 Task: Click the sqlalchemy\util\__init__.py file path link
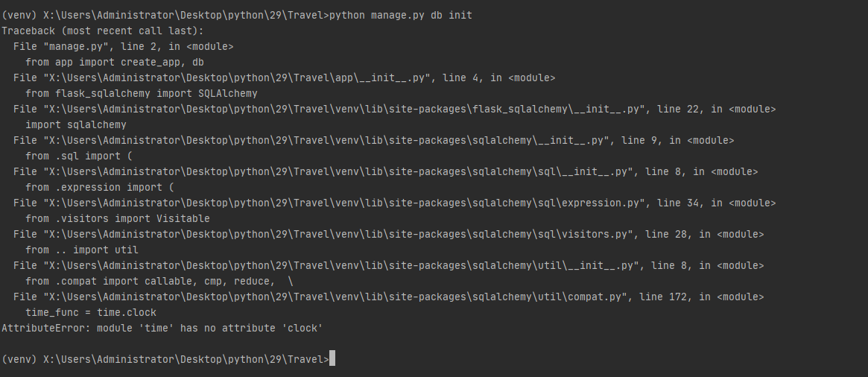(x=341, y=266)
